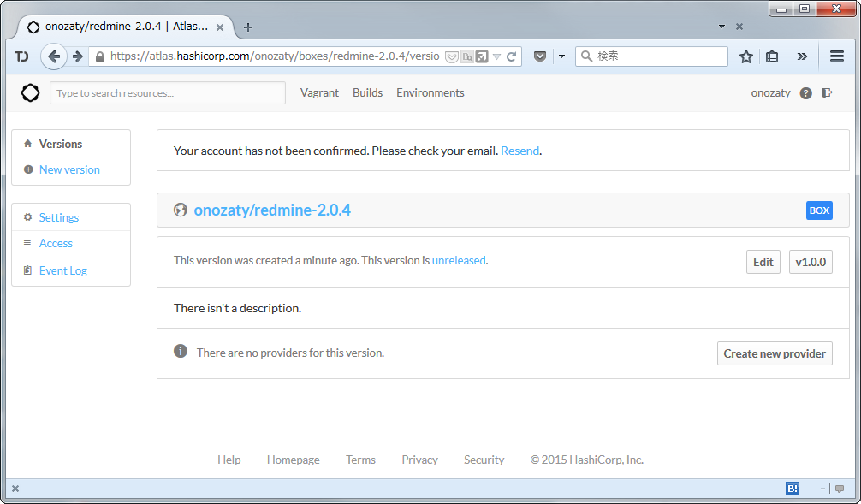Open the Security footer link
This screenshot has width=861, height=504.
pyautogui.click(x=484, y=460)
